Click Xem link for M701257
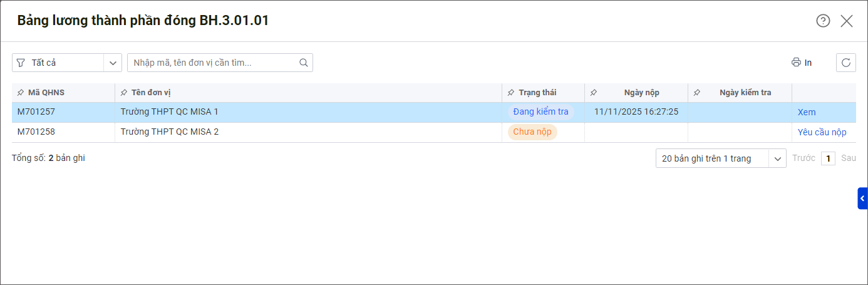868x285 pixels. tap(807, 112)
